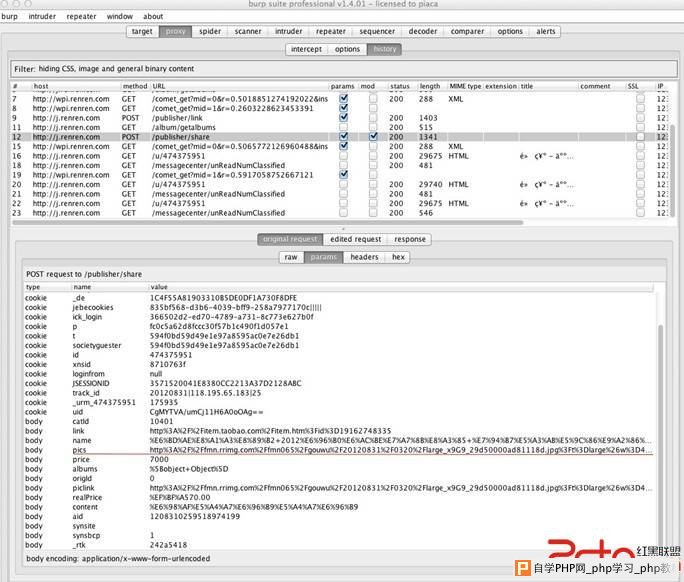Switch to edited request tab
The height and width of the screenshot is (582, 684).
(x=356, y=240)
